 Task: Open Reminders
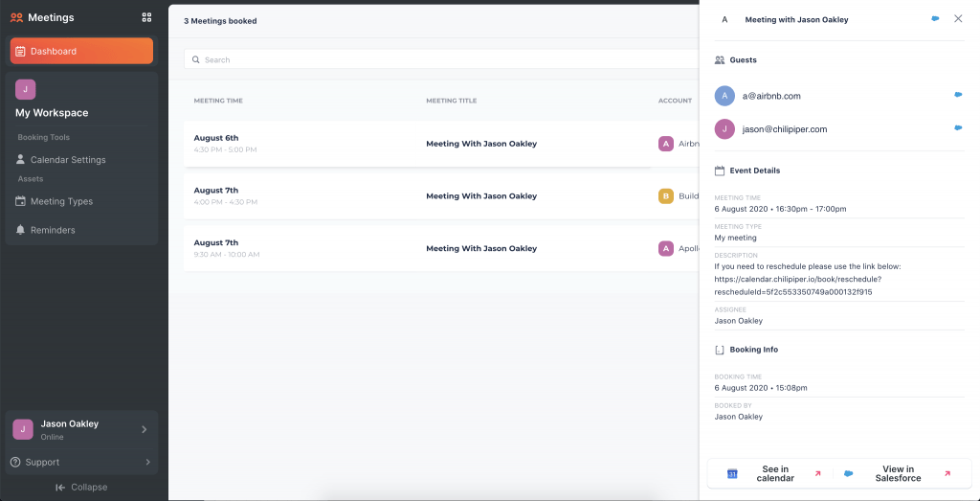coord(53,230)
